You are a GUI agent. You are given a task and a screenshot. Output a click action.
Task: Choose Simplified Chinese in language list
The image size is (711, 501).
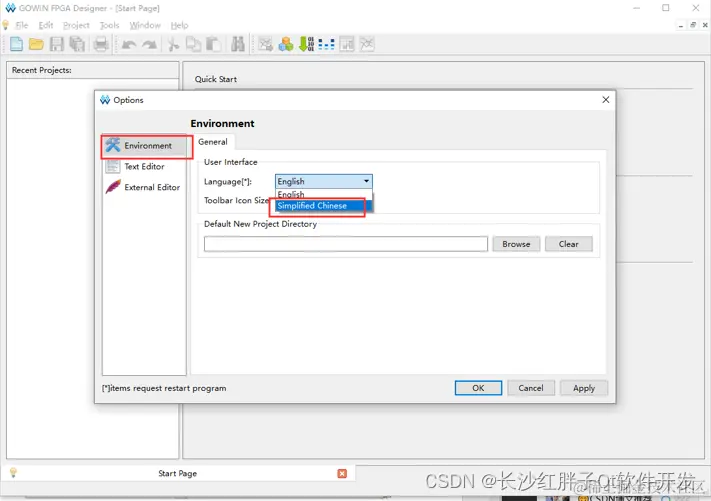pyautogui.click(x=324, y=206)
